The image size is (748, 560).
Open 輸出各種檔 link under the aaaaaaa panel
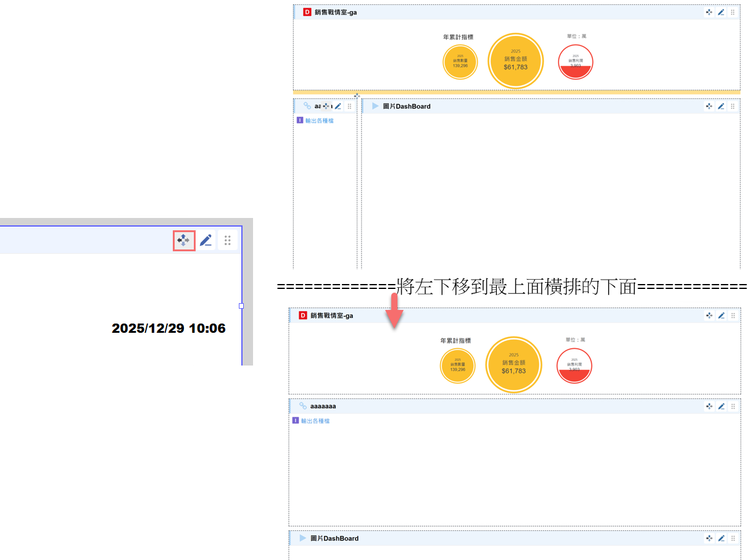pyautogui.click(x=315, y=421)
